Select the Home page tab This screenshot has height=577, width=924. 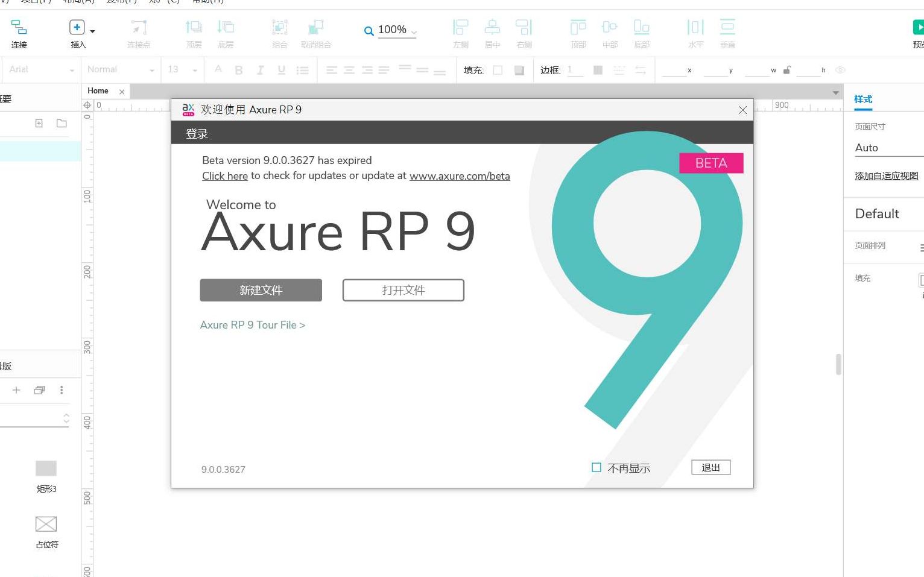[x=98, y=91]
